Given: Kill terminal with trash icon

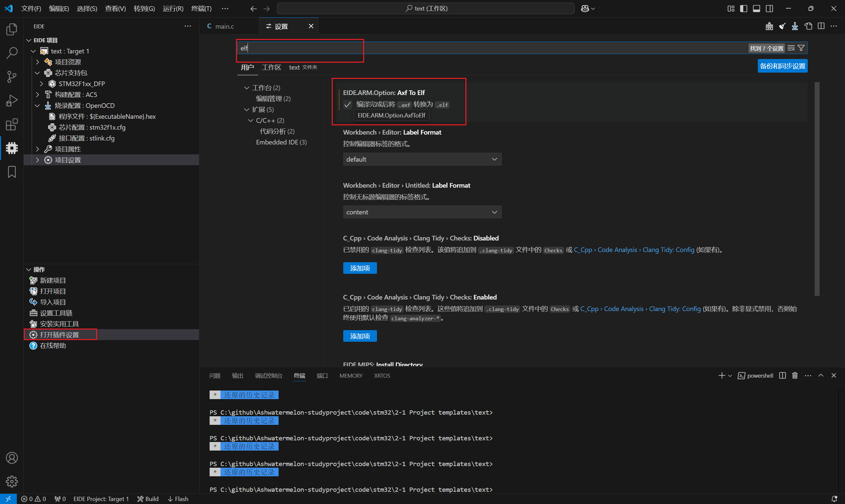Looking at the screenshot, I should click(795, 375).
